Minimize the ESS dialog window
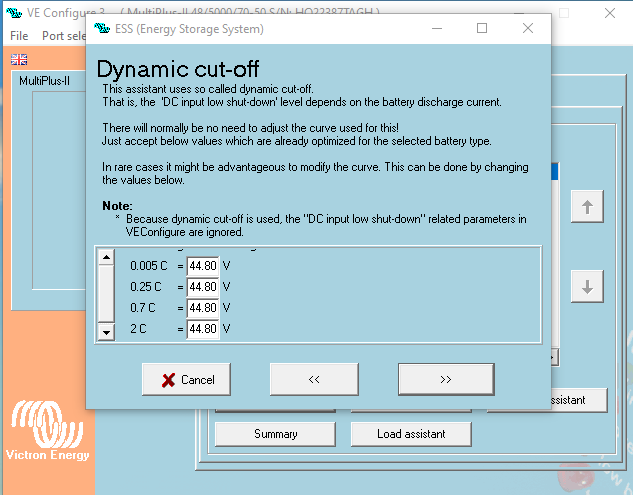This screenshot has height=495, width=633. pos(437,28)
